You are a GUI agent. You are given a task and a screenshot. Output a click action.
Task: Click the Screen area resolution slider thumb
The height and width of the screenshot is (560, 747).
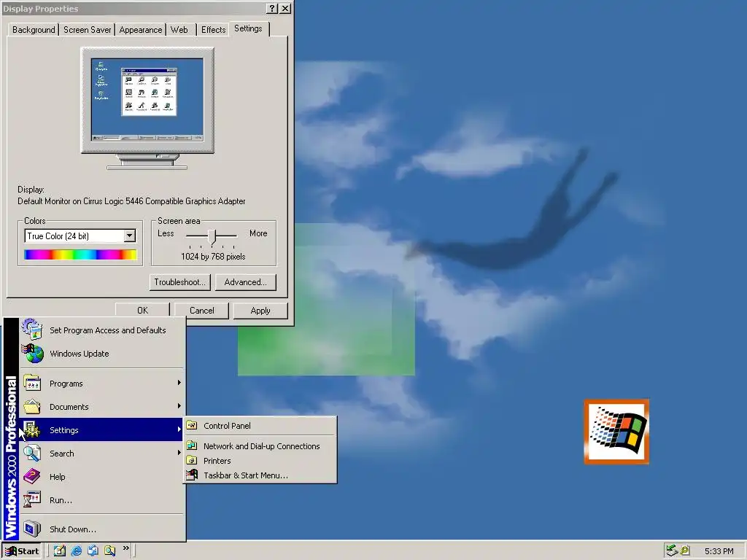pyautogui.click(x=212, y=236)
